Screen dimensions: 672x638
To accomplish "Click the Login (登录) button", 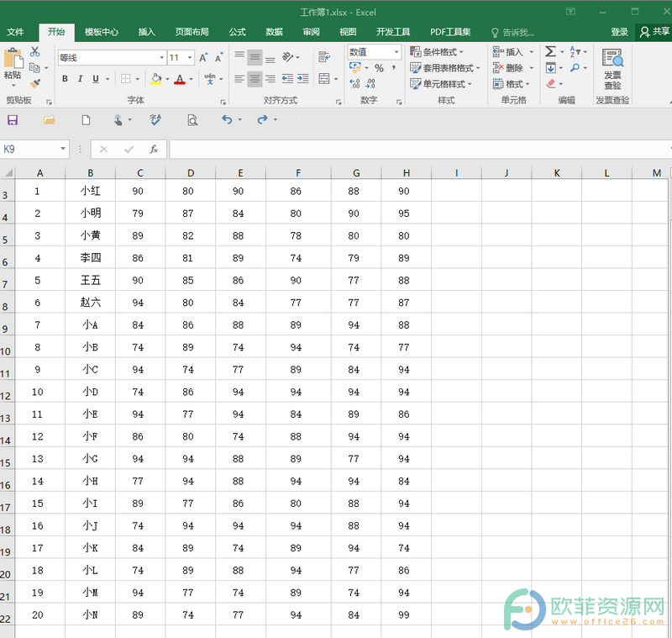I will coord(619,32).
